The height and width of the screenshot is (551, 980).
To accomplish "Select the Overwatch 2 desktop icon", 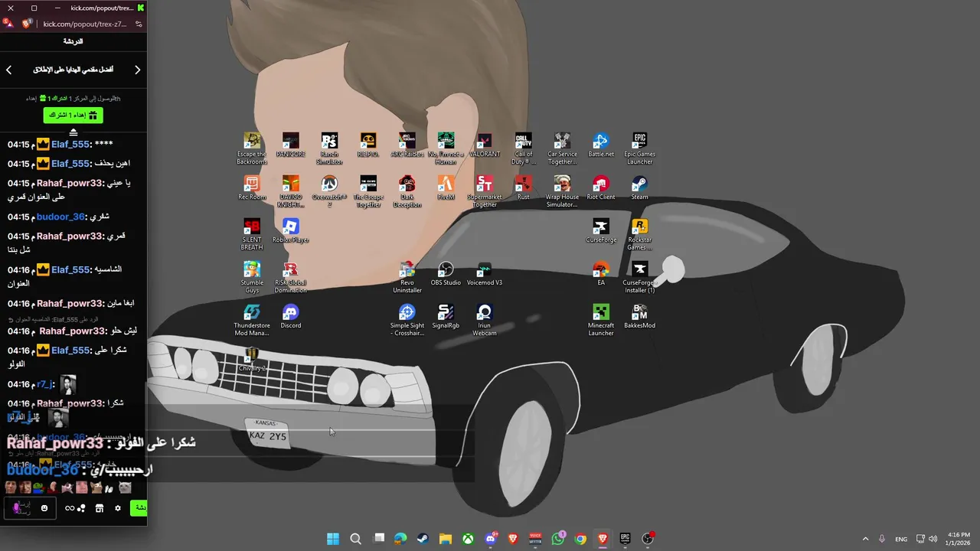I will (x=329, y=191).
